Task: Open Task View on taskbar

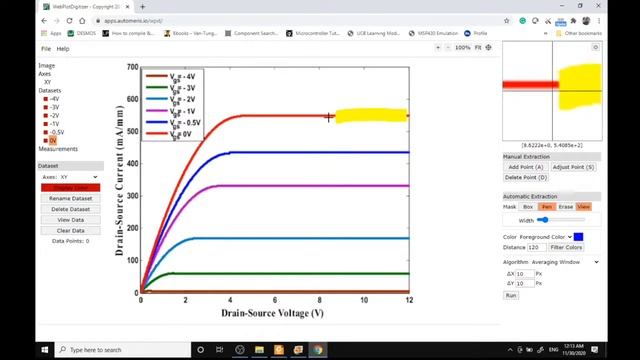Action: point(220,350)
